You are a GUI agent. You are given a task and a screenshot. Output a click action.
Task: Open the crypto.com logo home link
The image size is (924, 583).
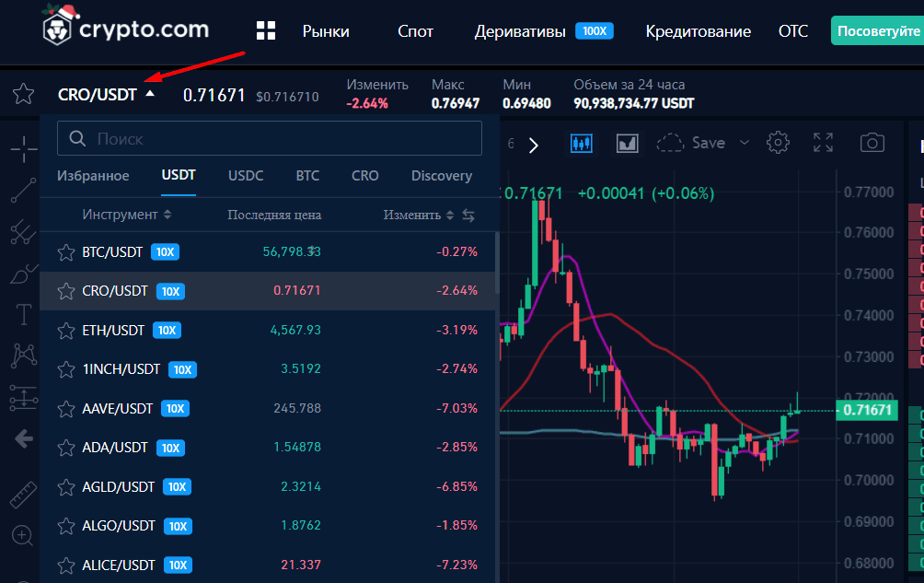pyautogui.click(x=125, y=27)
